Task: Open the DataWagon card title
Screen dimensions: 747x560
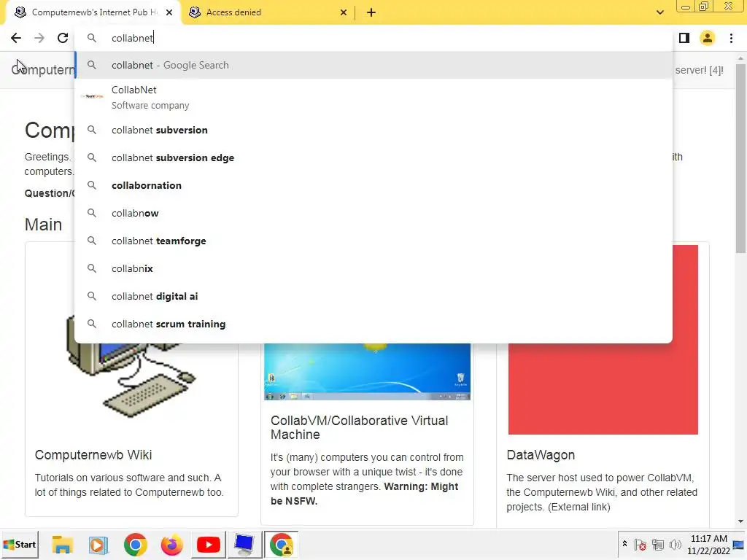Action: click(541, 455)
